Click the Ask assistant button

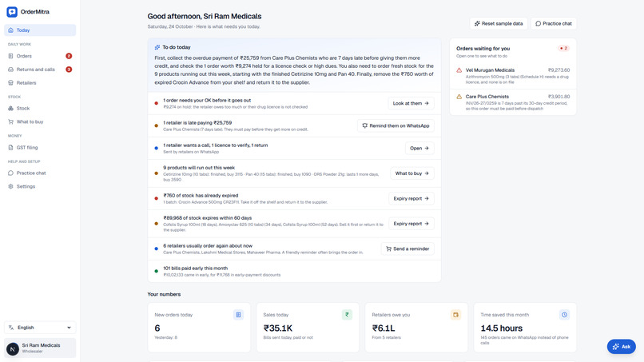tap(621, 346)
